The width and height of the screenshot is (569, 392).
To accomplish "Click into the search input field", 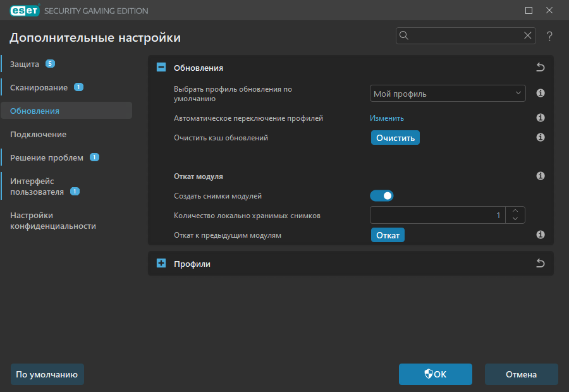I will coord(465,35).
